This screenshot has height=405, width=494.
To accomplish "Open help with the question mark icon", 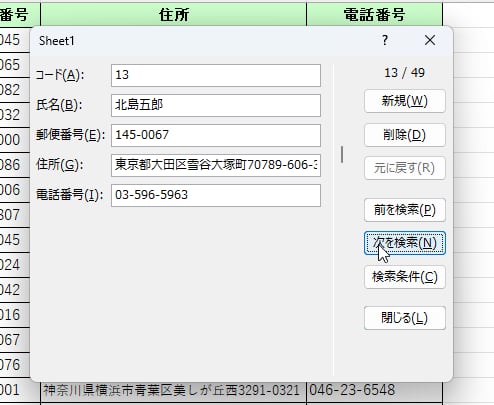I will (x=385, y=40).
